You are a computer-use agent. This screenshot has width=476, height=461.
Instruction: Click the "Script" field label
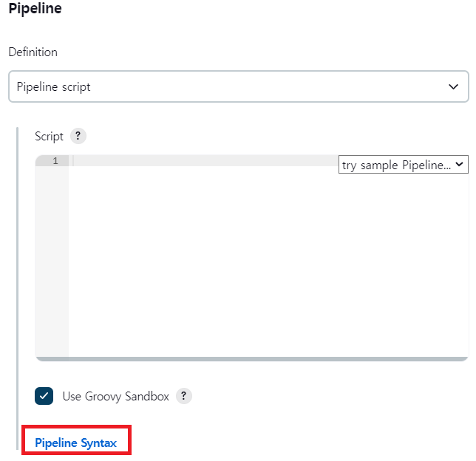[49, 137]
